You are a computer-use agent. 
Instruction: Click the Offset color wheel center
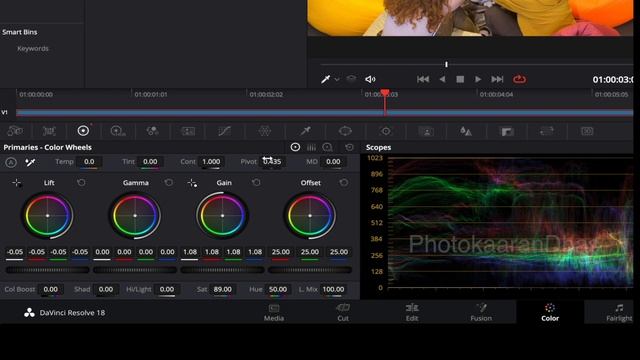(x=310, y=216)
